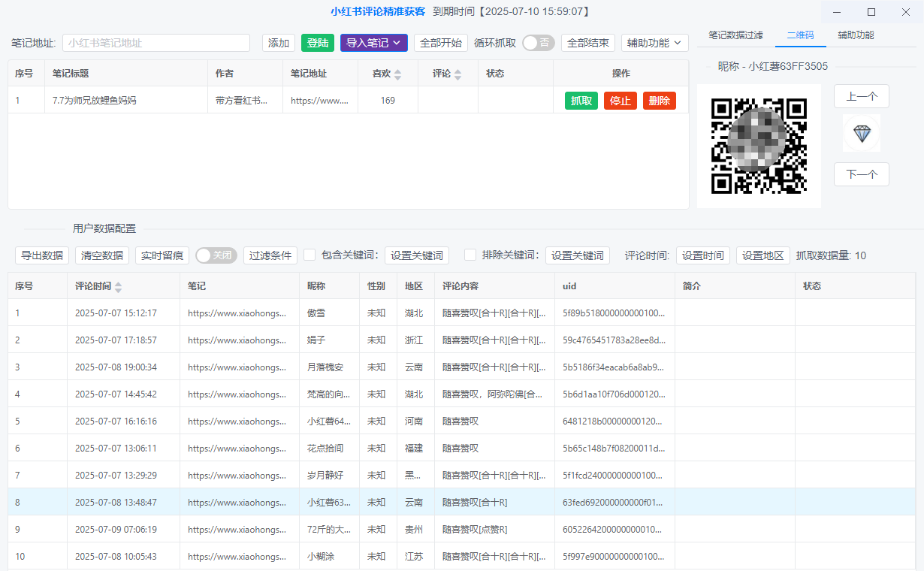Sort the notes table by 评论 column arrows
Screen dimensions: 924x571
pos(458,74)
